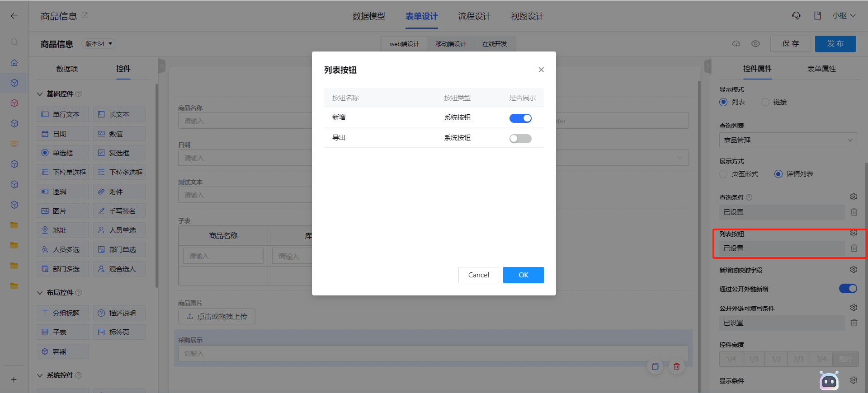868x393 pixels.
Task: Click trash icon for 公开外链可填写条件
Action: pos(854,323)
